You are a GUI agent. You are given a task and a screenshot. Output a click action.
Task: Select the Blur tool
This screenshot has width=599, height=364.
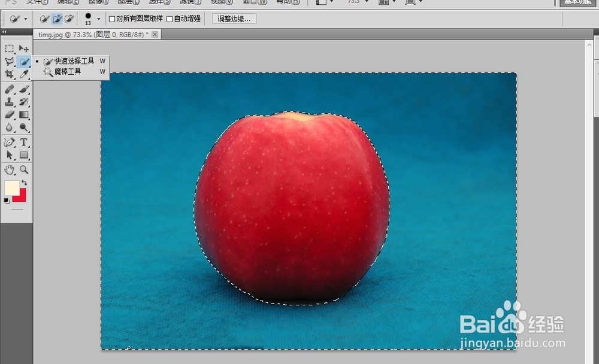click(9, 127)
